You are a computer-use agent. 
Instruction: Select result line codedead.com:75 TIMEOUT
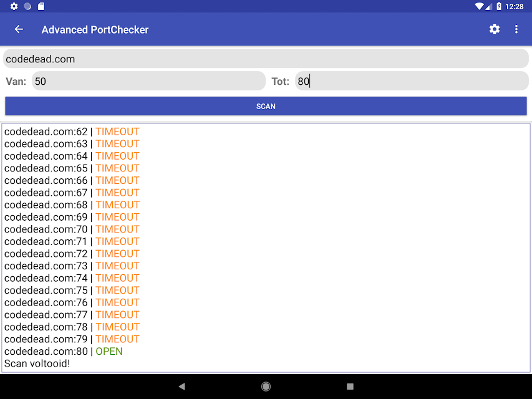[x=72, y=291]
